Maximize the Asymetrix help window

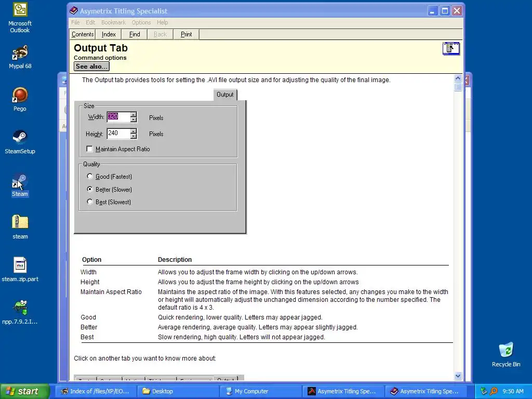[445, 11]
